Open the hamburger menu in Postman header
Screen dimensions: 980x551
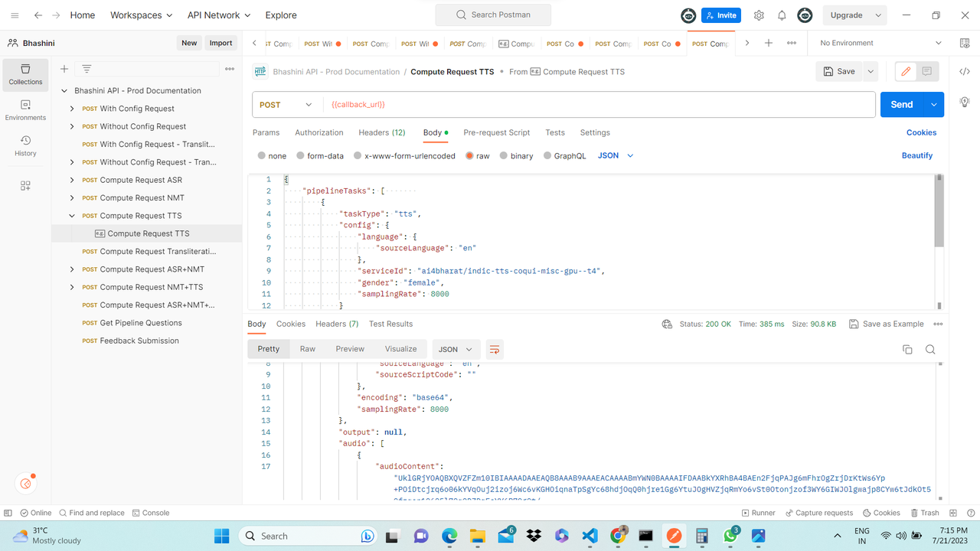15,15
